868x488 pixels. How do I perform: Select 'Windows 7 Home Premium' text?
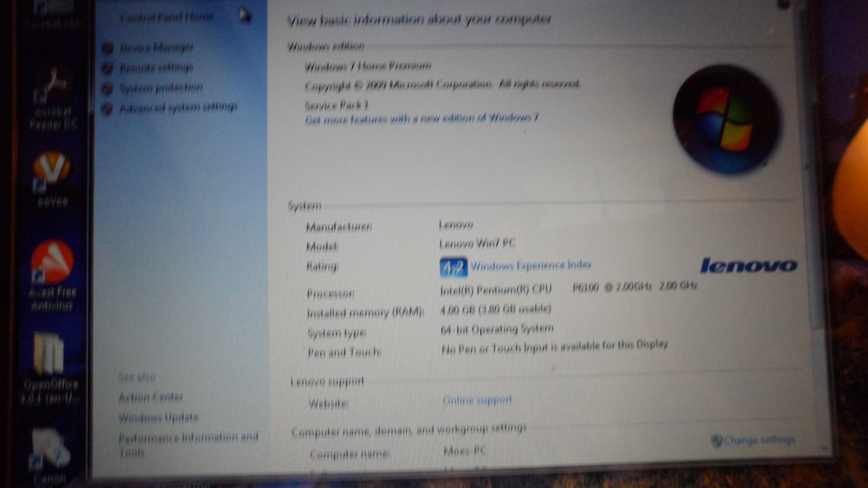[368, 66]
